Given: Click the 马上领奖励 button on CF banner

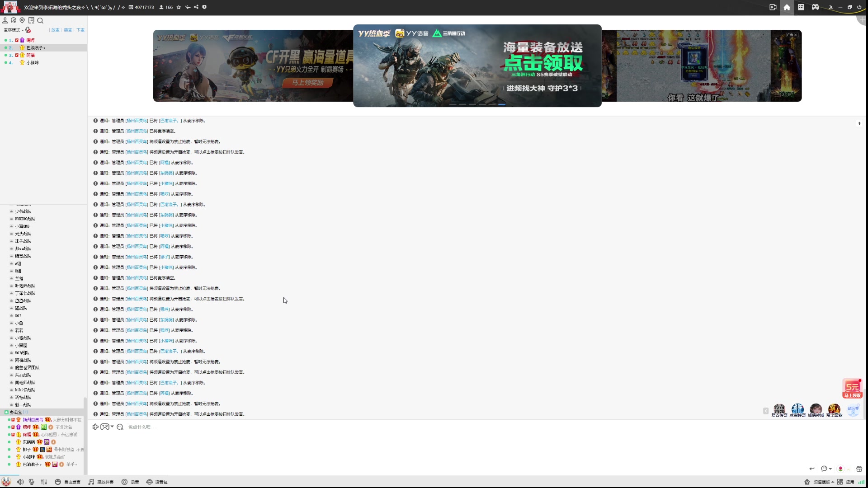Looking at the screenshot, I should pos(307,83).
